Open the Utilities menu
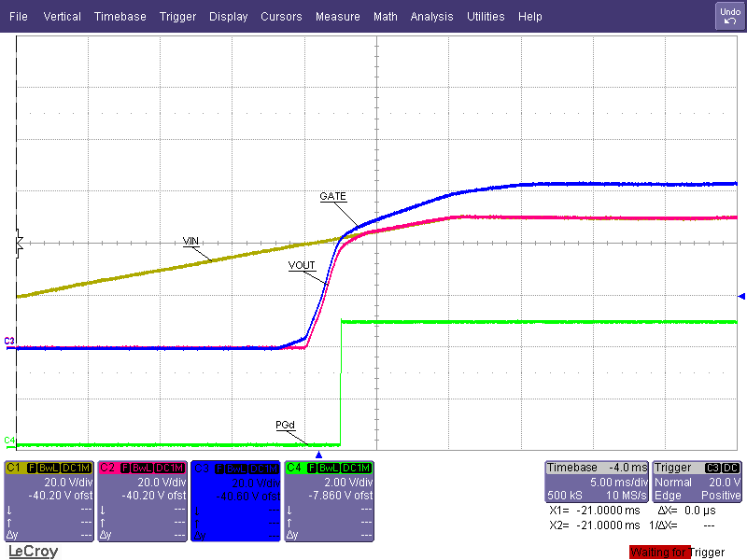747x560 pixels. coord(486,17)
